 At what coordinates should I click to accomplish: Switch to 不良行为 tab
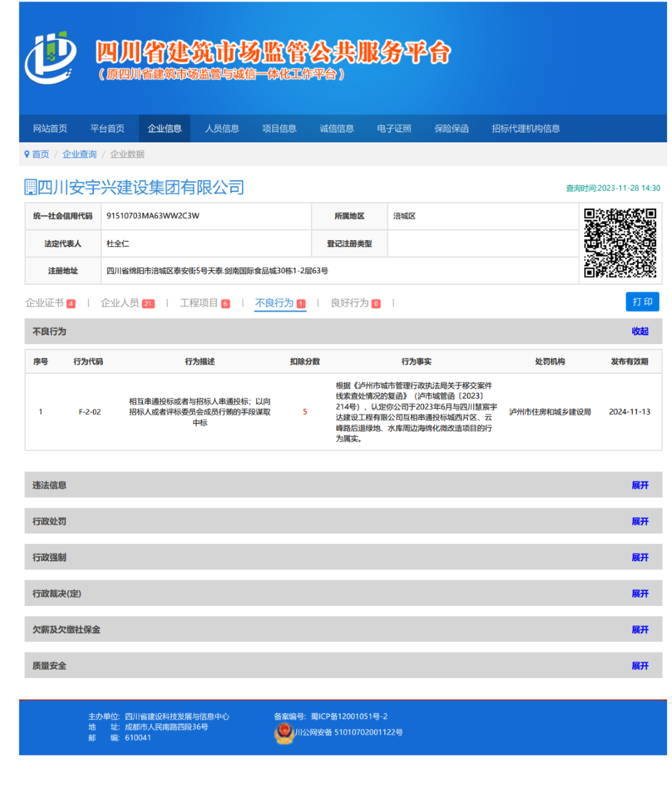point(280,303)
